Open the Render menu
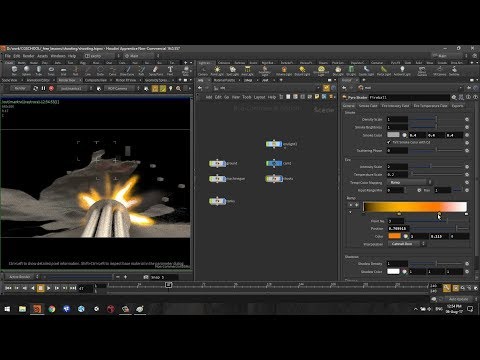480x360 pixels. (x=28, y=56)
